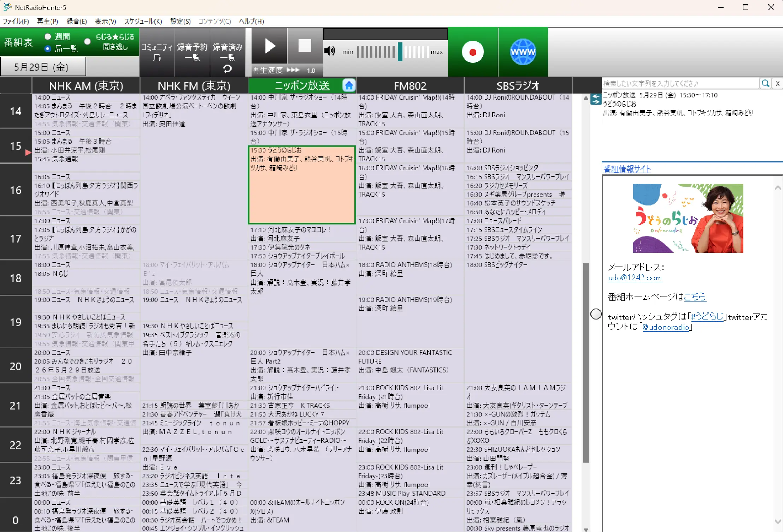This screenshot has height=532, width=784.
Task: Select the 21:30 古家正亨 K TRACKS program
Action: pos(302,405)
